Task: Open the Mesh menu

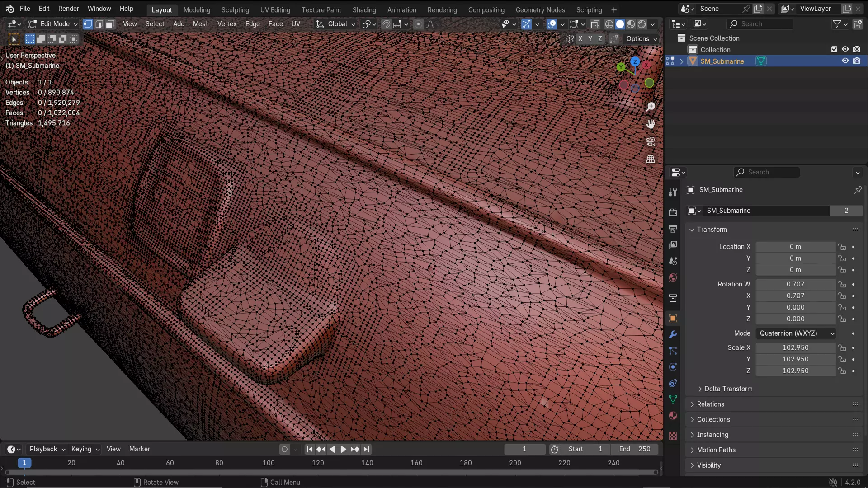Action: (x=201, y=24)
